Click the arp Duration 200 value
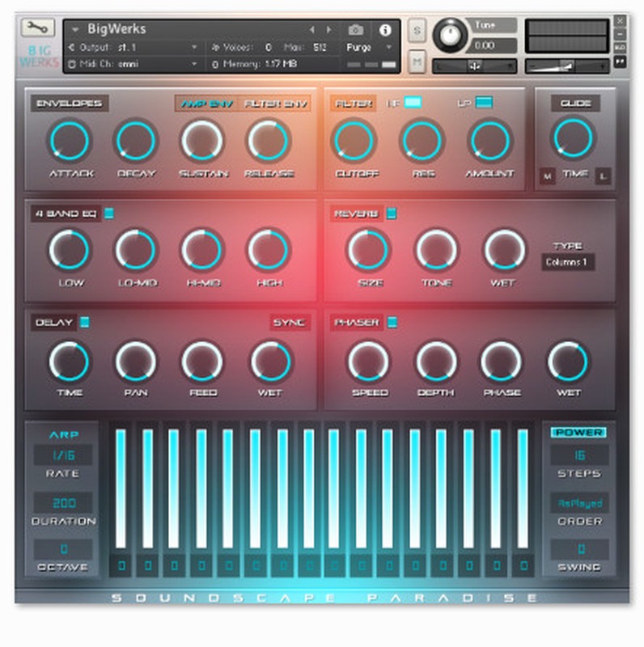Image resolution: width=644 pixels, height=647 pixels. click(x=63, y=503)
